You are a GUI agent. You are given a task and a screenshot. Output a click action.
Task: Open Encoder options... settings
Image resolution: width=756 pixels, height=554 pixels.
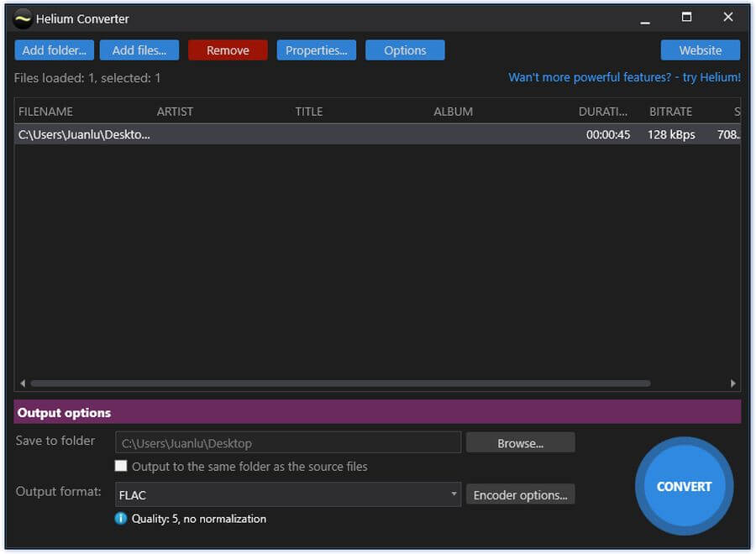coord(520,494)
